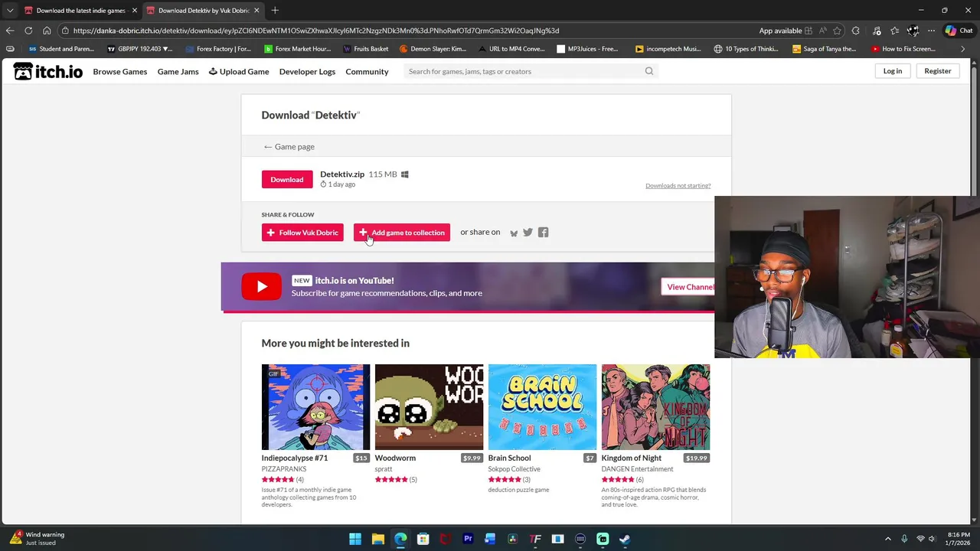
Task: Click the Windows file icon next to 115 MB
Action: click(x=405, y=174)
